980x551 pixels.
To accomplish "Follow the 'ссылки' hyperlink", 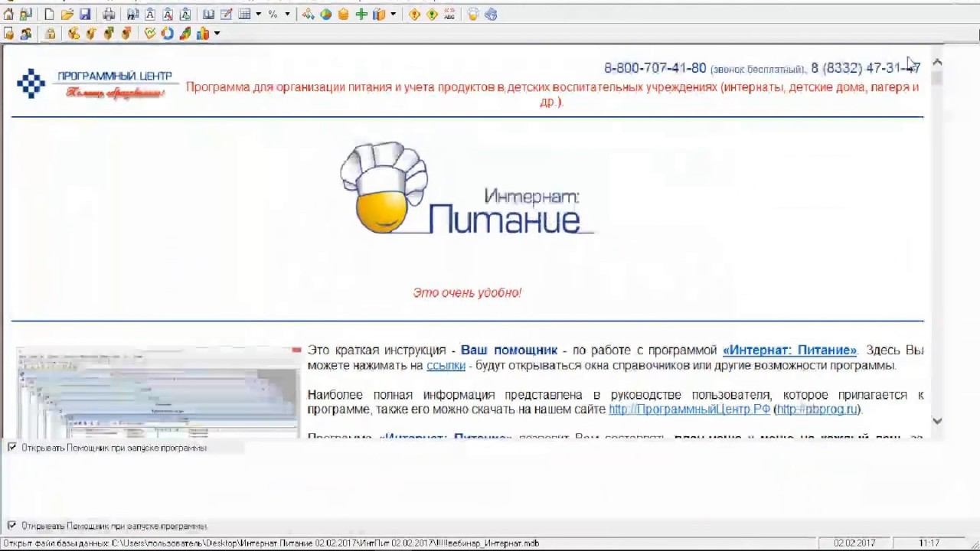I will click(x=446, y=365).
